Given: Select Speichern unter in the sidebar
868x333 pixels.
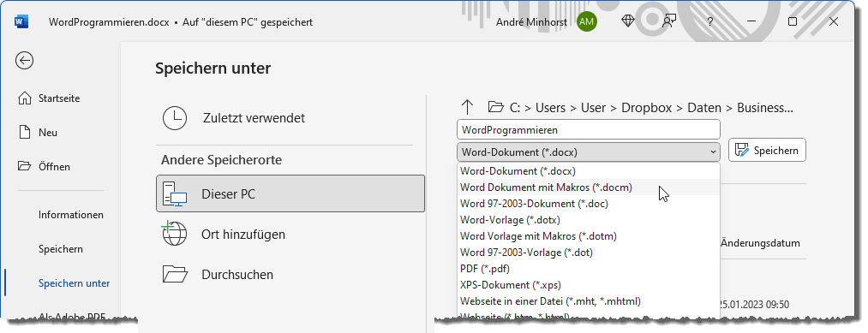Looking at the screenshot, I should click(75, 283).
